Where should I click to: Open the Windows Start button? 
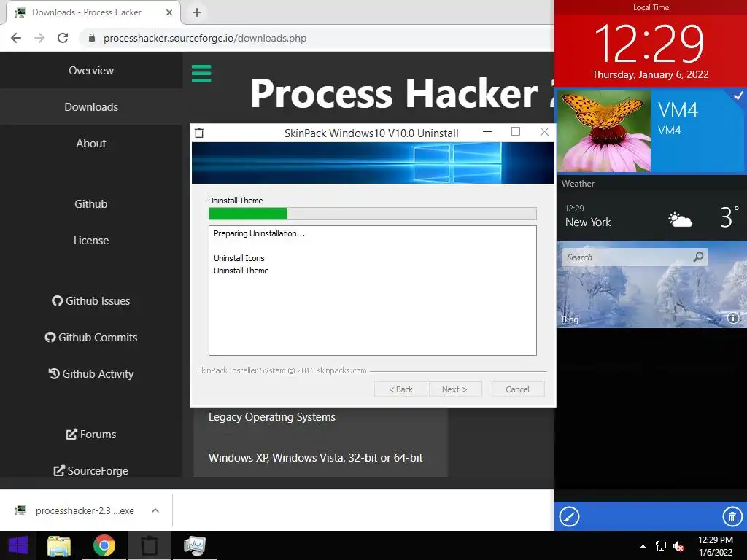coord(18,545)
